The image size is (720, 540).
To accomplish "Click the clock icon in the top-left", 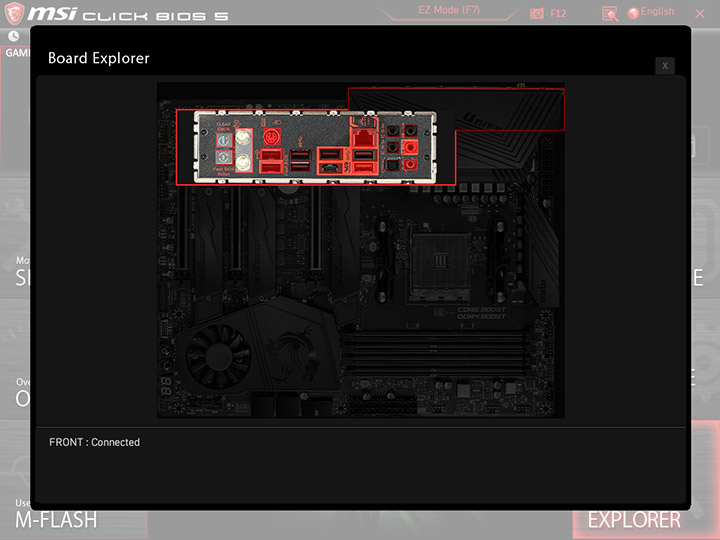I will [14, 36].
